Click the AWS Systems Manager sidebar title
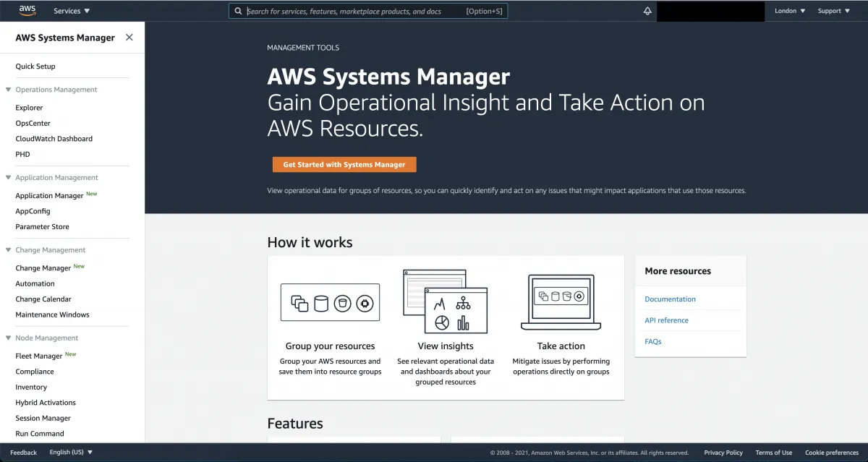 (65, 38)
